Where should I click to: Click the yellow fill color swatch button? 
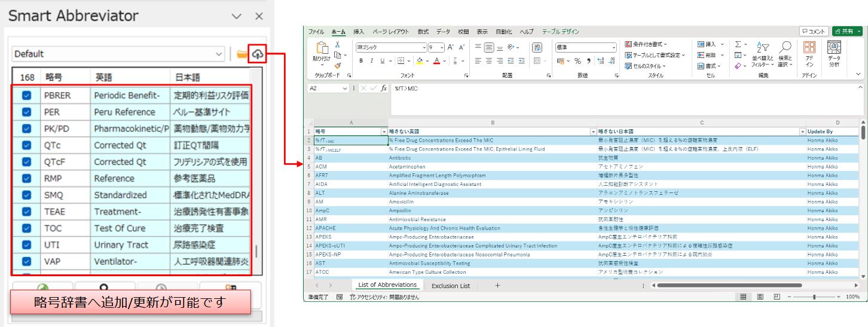pos(419,60)
